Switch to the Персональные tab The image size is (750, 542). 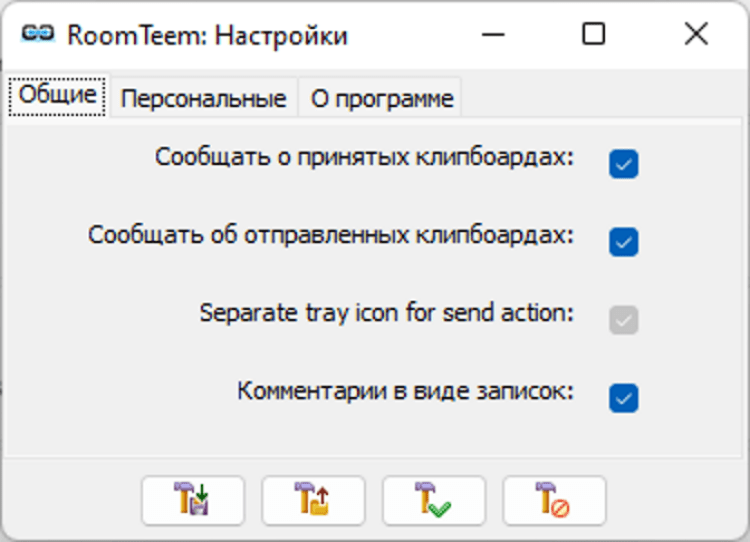[x=203, y=98]
